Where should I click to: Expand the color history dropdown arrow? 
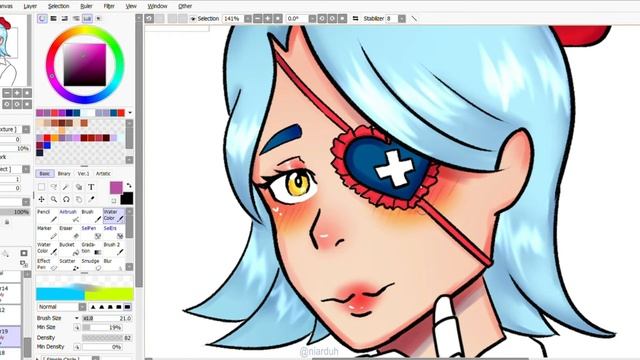pyautogui.click(x=130, y=113)
